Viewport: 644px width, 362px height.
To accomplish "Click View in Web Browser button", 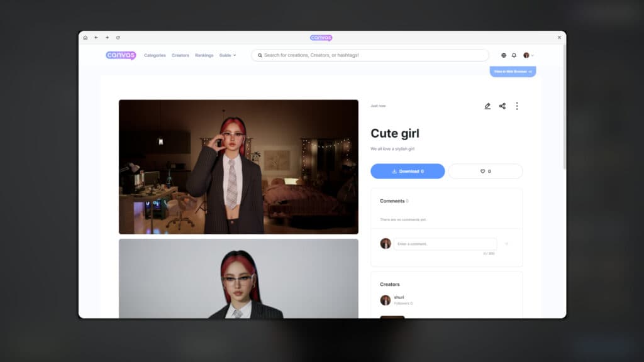I will point(513,72).
